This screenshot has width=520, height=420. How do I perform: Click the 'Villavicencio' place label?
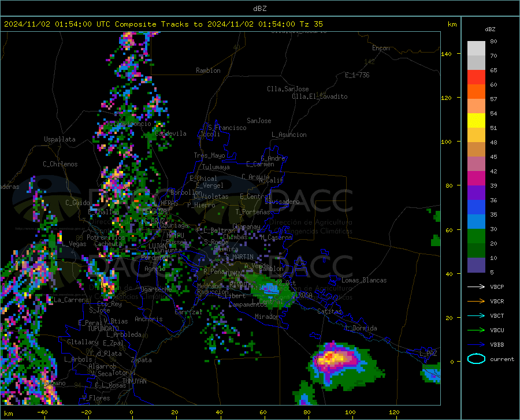[x=128, y=124]
